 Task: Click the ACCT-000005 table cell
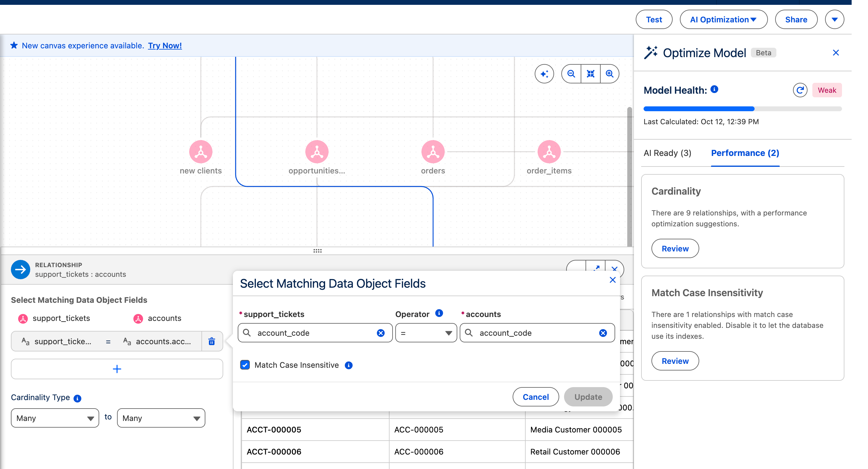tap(315, 430)
